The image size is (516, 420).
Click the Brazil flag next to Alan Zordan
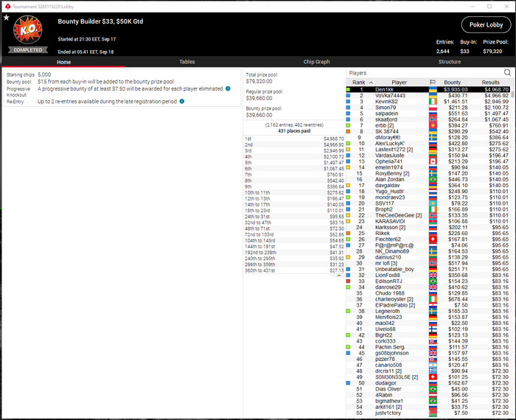pyautogui.click(x=433, y=179)
